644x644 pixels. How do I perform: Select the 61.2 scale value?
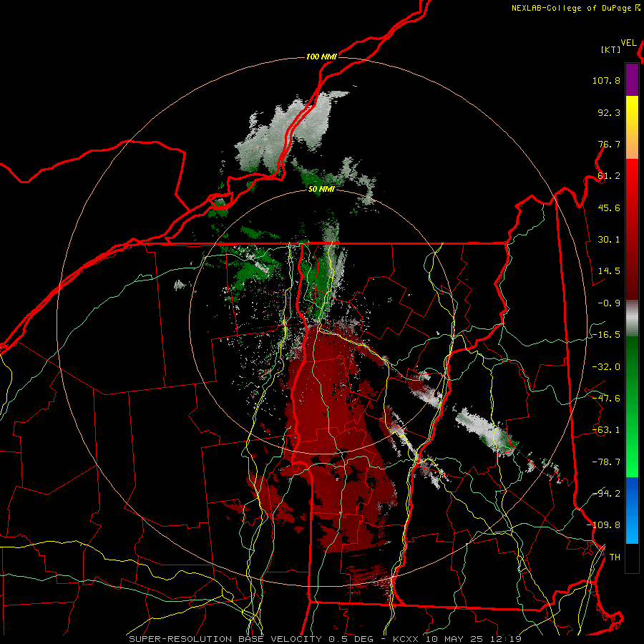tap(609, 176)
